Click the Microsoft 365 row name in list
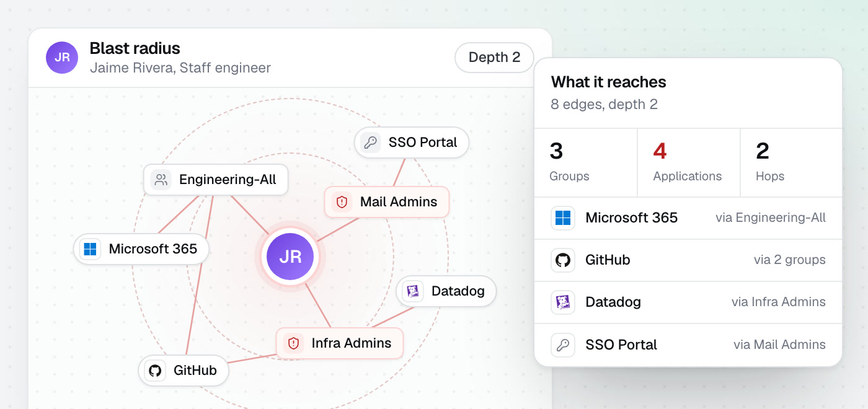 632,218
